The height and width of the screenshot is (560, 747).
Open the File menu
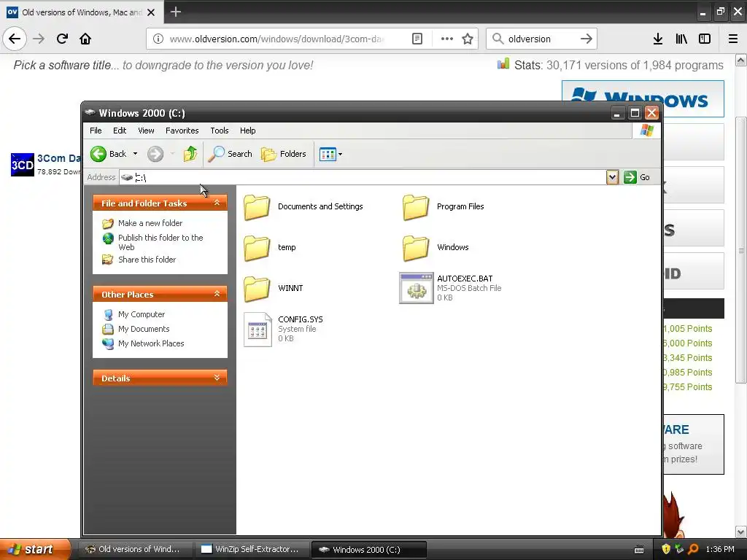[x=96, y=131]
